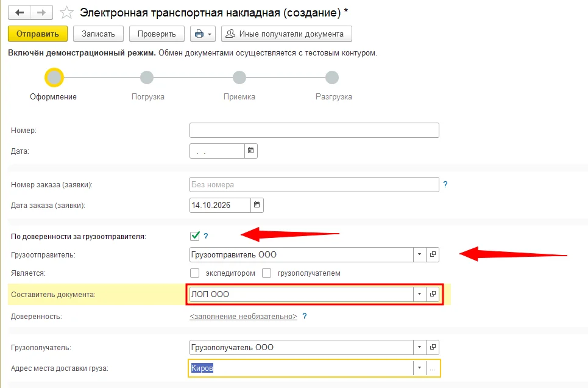Expand the Грузоотправитель dropdown arrow
Image resolution: width=588 pixels, height=388 pixels.
420,254
